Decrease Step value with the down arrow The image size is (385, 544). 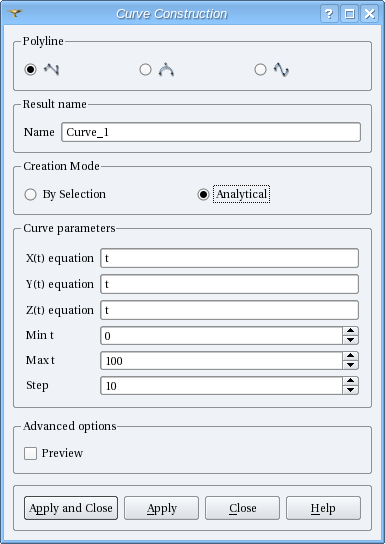[350, 390]
